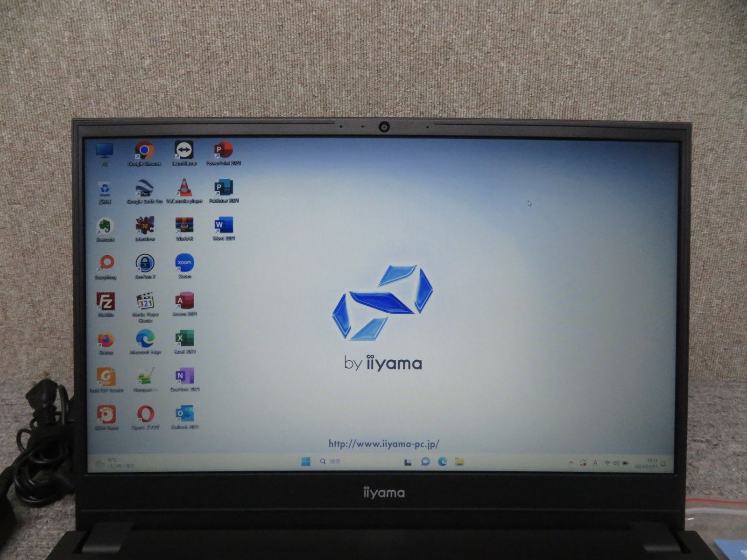The width and height of the screenshot is (747, 560).
Task: Open the Recycle Bin icon
Action: click(x=105, y=192)
